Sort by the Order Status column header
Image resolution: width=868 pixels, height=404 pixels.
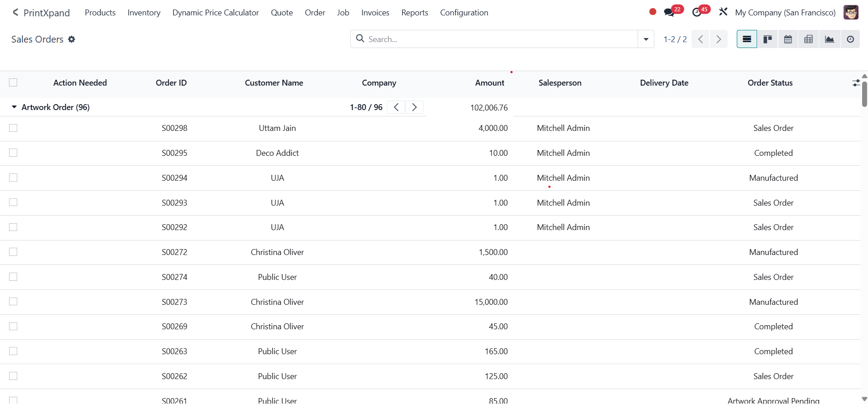pos(770,83)
